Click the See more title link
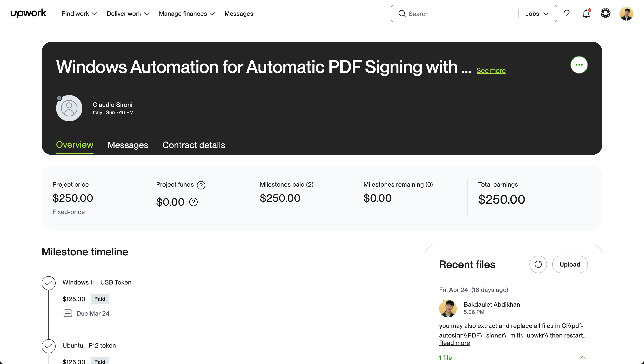This screenshot has width=644, height=364. click(491, 71)
